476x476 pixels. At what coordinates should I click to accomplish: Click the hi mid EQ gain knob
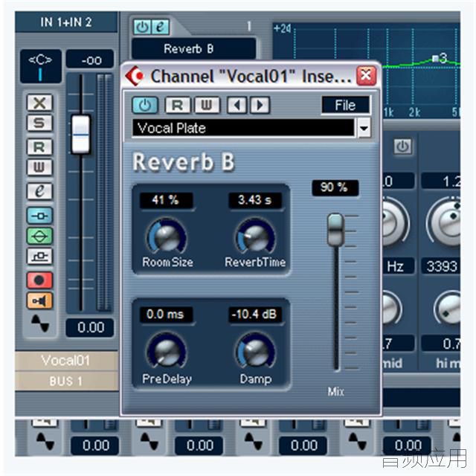click(446, 222)
